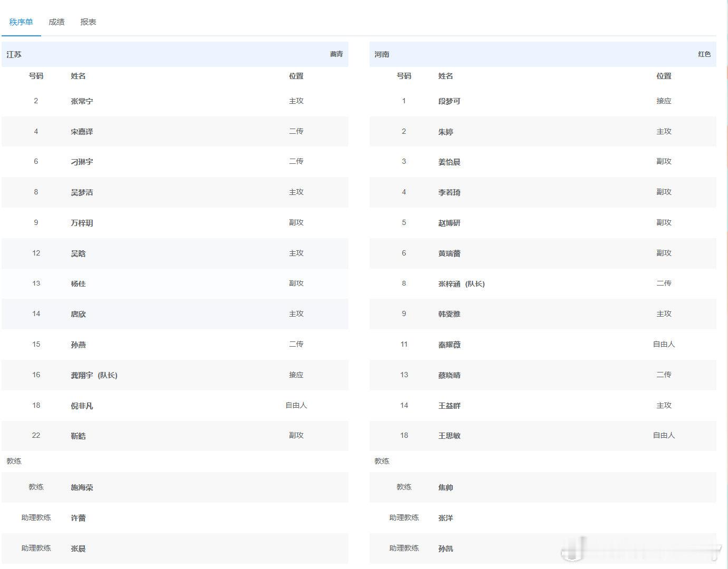Select player name 唐欣

[x=78, y=314]
